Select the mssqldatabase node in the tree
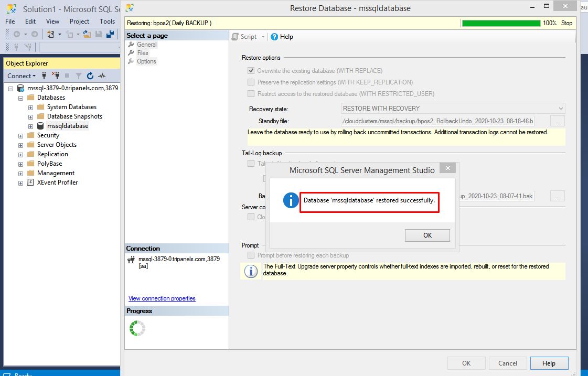 pos(67,126)
